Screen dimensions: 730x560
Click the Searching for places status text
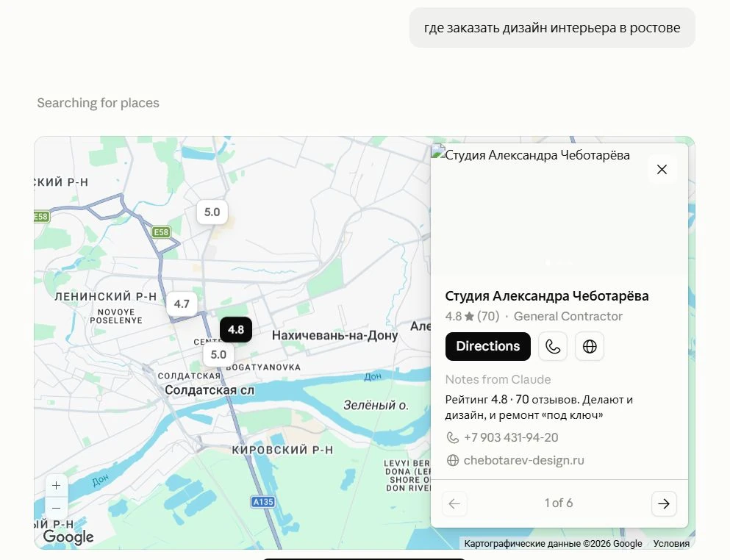pos(99,103)
